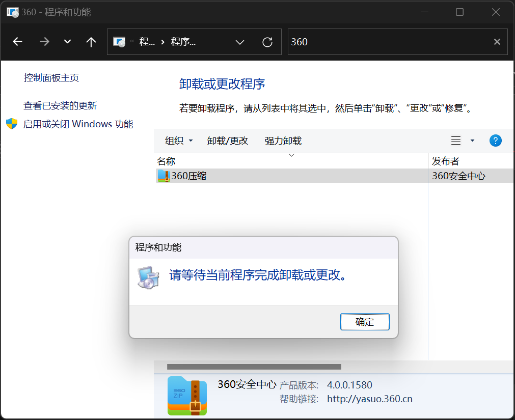The height and width of the screenshot is (420, 515).
Task: Go forward with the forward arrow
Action: tap(44, 42)
